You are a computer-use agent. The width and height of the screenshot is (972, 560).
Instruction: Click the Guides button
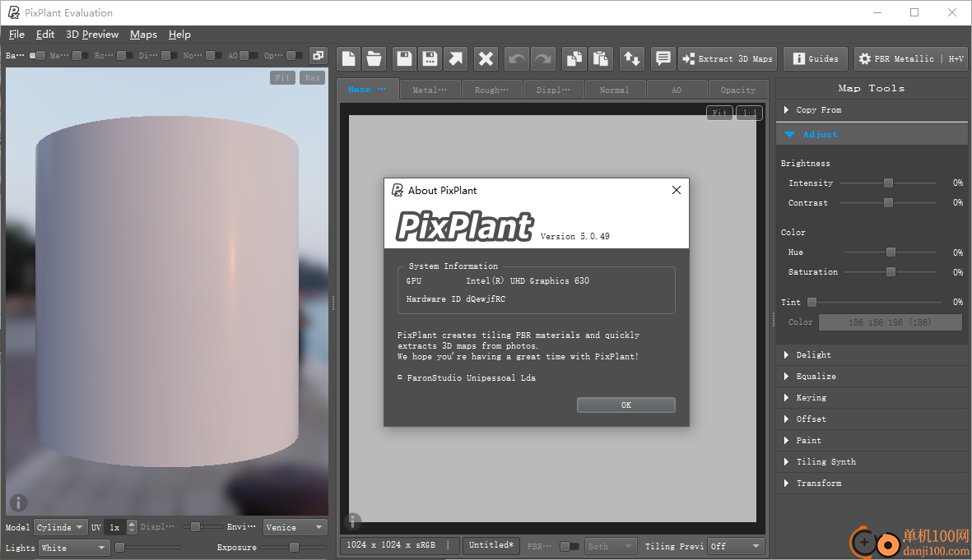click(x=816, y=59)
